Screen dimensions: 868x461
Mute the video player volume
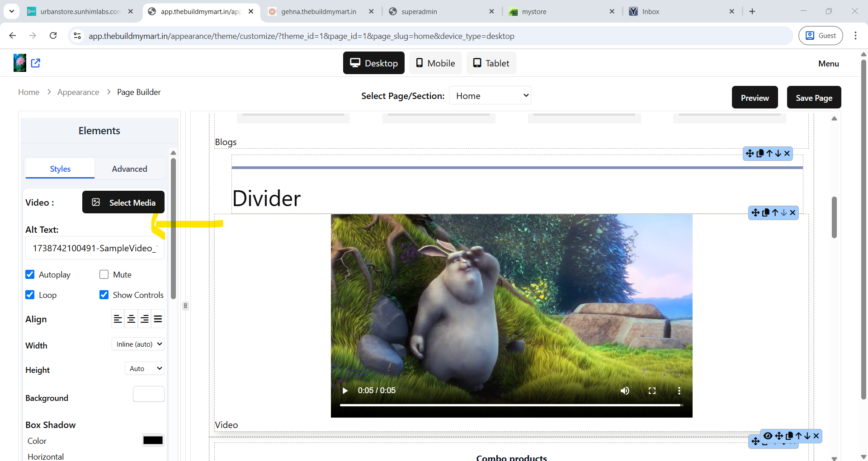click(625, 390)
